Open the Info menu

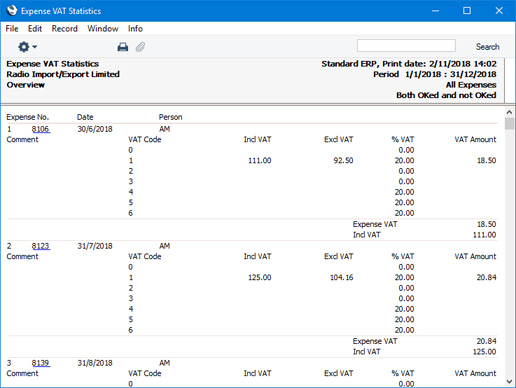coord(135,29)
